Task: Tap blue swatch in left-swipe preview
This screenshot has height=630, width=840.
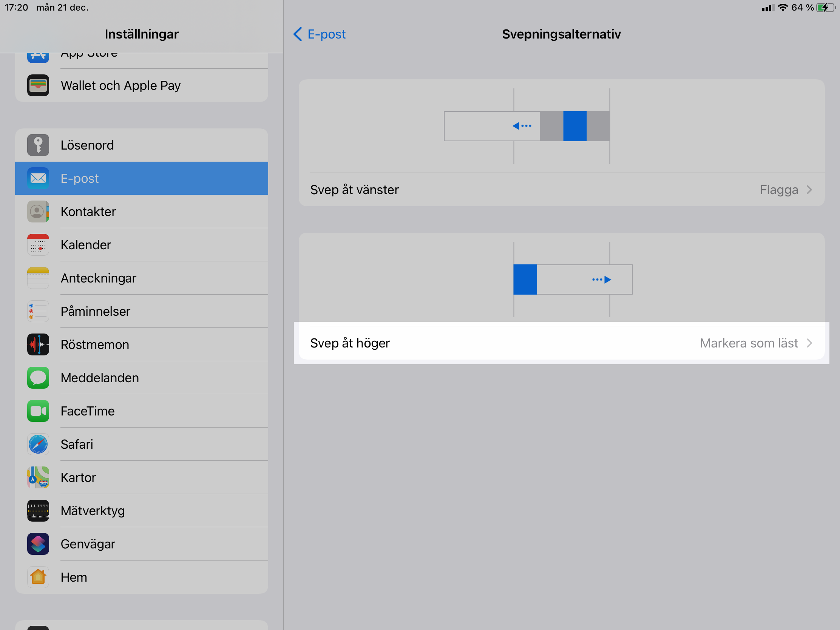Action: (x=574, y=126)
